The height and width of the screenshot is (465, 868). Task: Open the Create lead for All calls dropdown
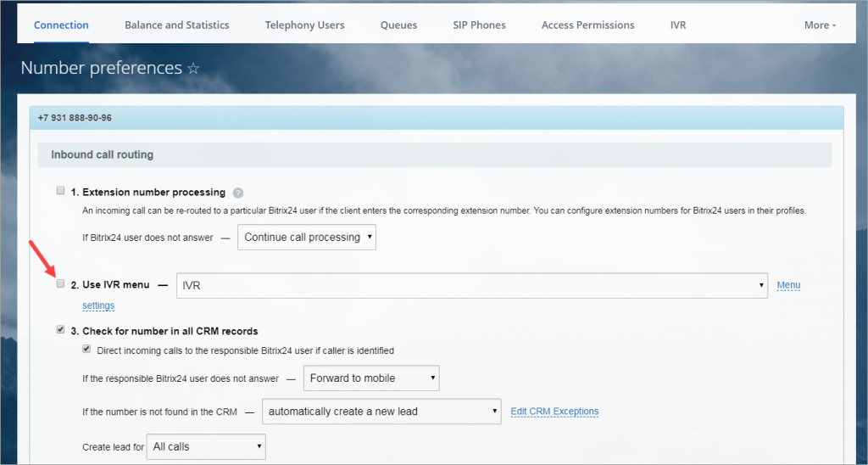(x=206, y=446)
